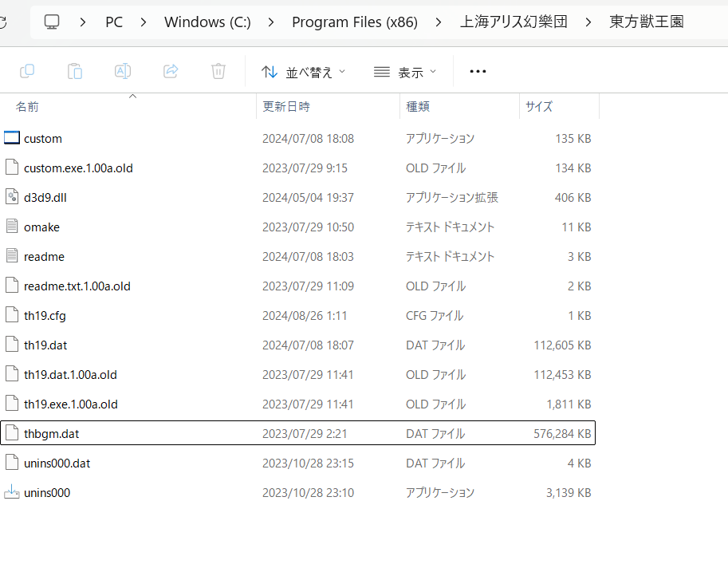Open the 表示 view dropdown
The image size is (728, 568).
tap(405, 72)
